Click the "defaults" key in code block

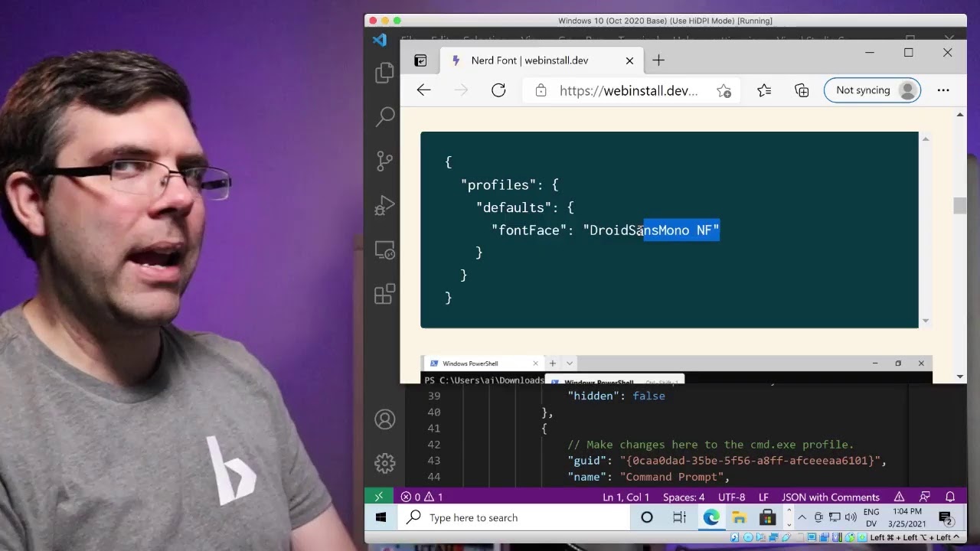(x=514, y=207)
